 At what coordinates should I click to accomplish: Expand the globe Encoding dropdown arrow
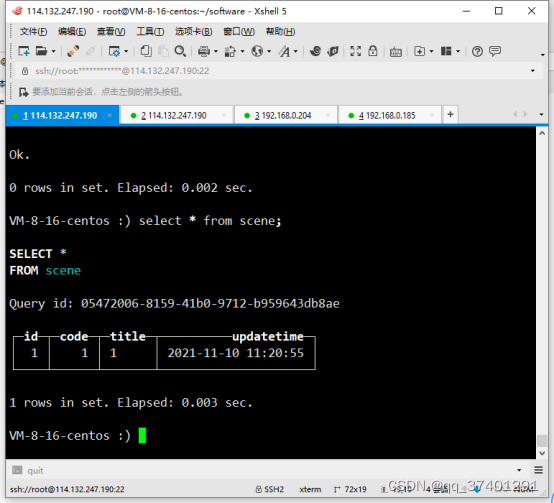point(269,52)
